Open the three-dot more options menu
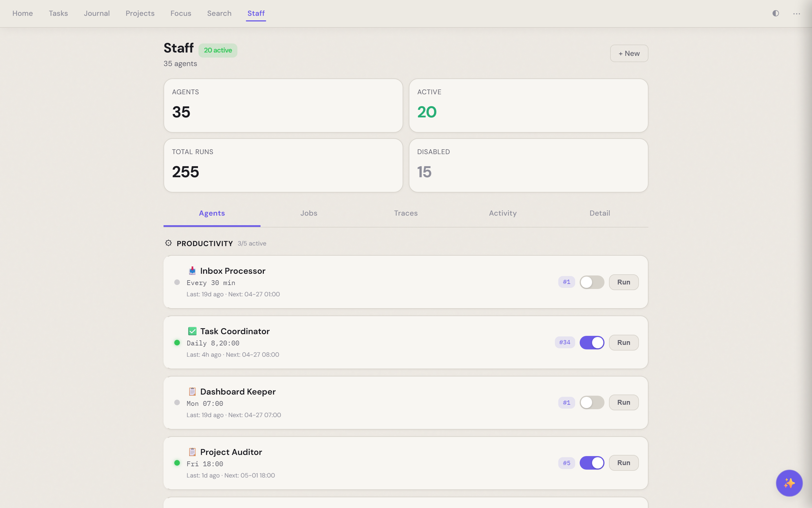This screenshot has height=508, width=812. coord(796,14)
